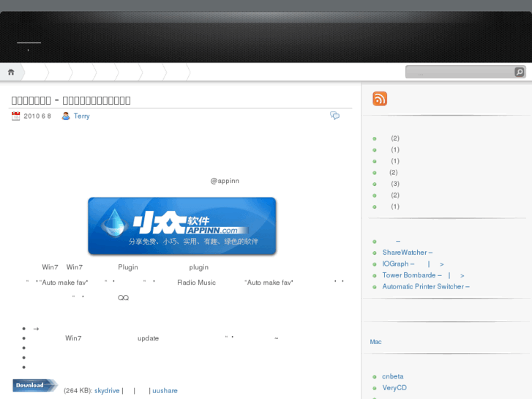Focus the search input field
This screenshot has height=399, width=532.
460,72
